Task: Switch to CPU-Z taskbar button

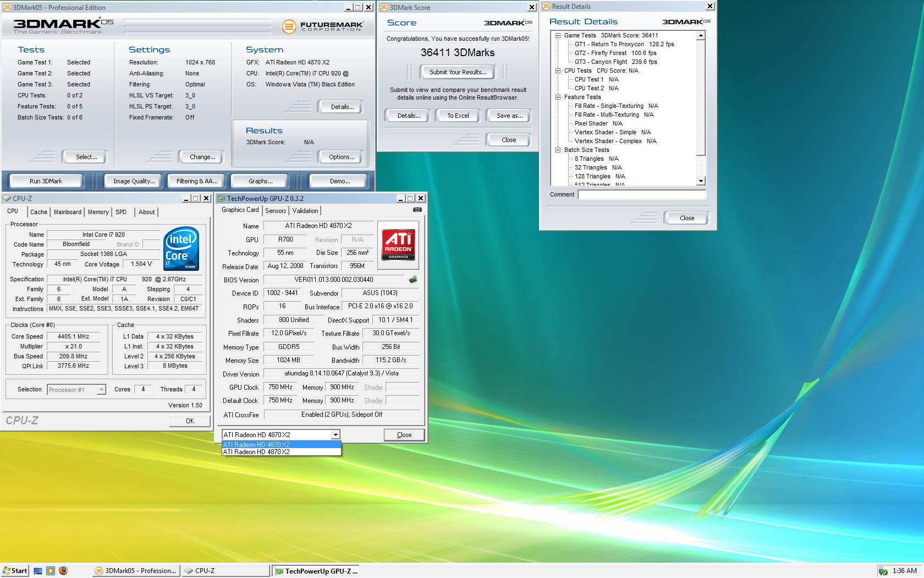Action: [x=226, y=571]
